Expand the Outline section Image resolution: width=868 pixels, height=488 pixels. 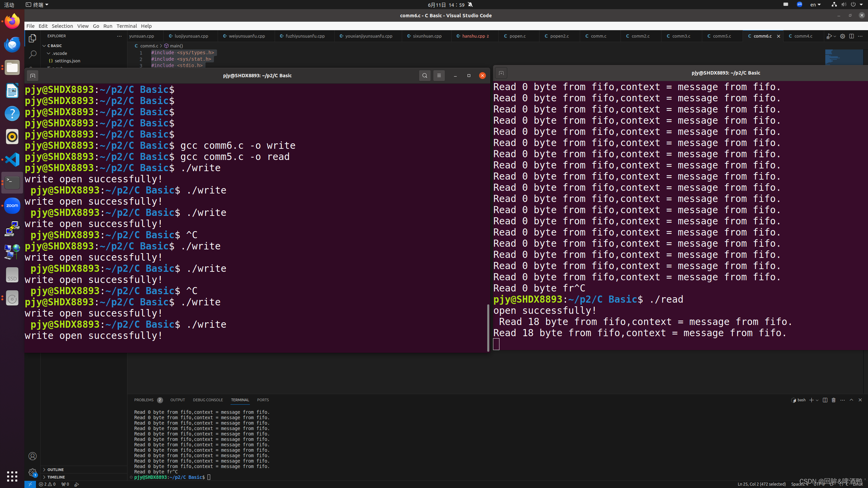84,469
